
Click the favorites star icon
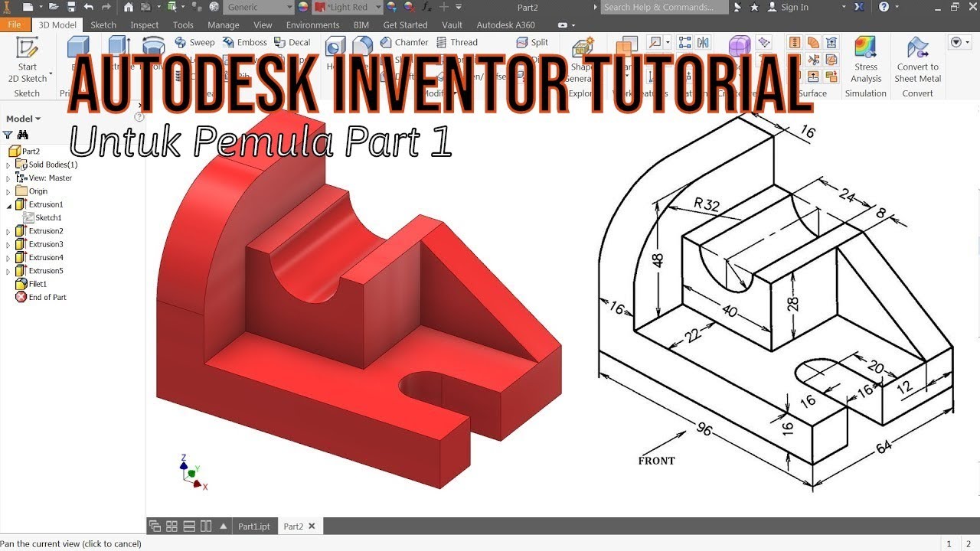[755, 7]
